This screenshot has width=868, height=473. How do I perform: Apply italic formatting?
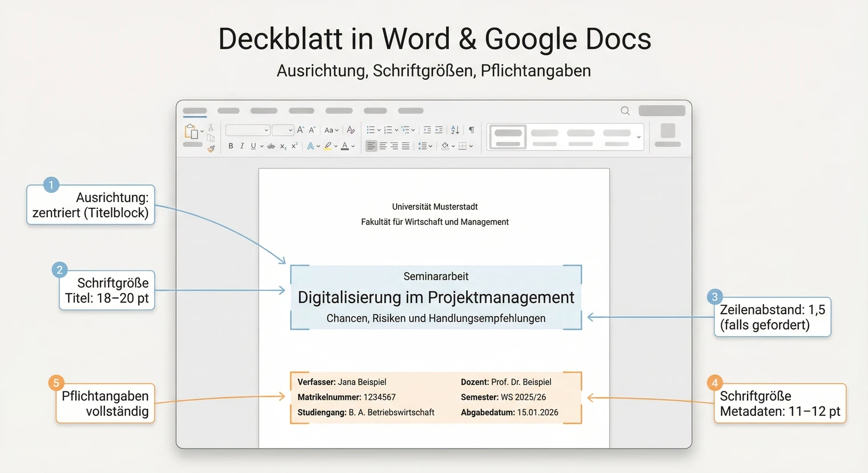tap(242, 145)
